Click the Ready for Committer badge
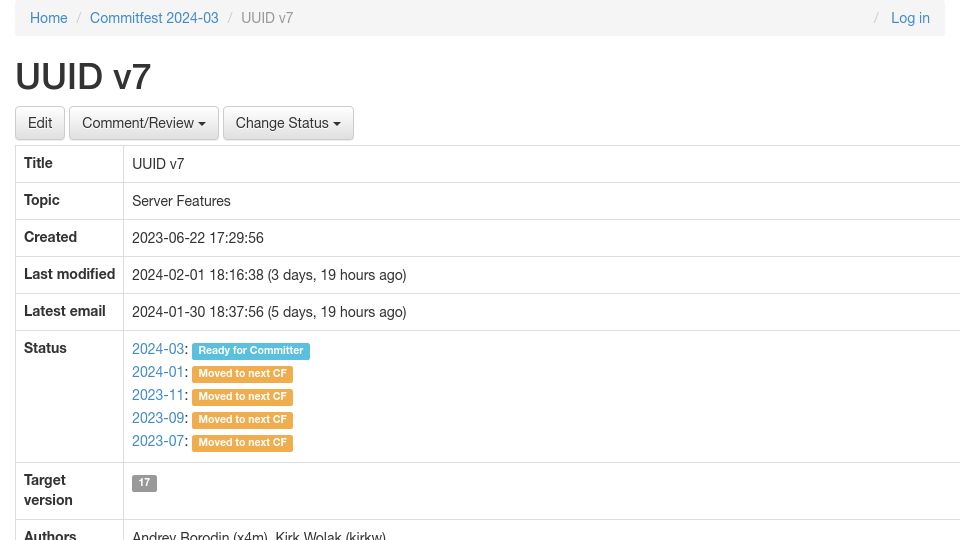960x540 pixels. (x=251, y=351)
